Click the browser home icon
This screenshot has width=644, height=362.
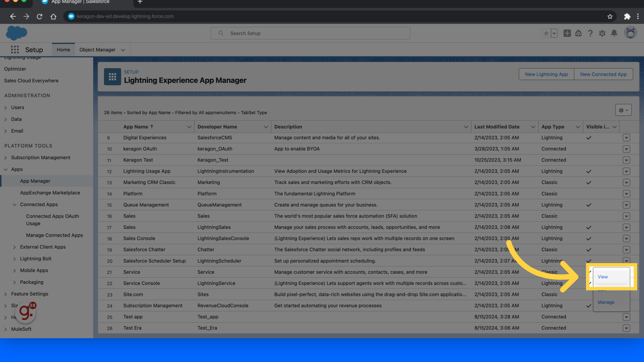pos(53,16)
